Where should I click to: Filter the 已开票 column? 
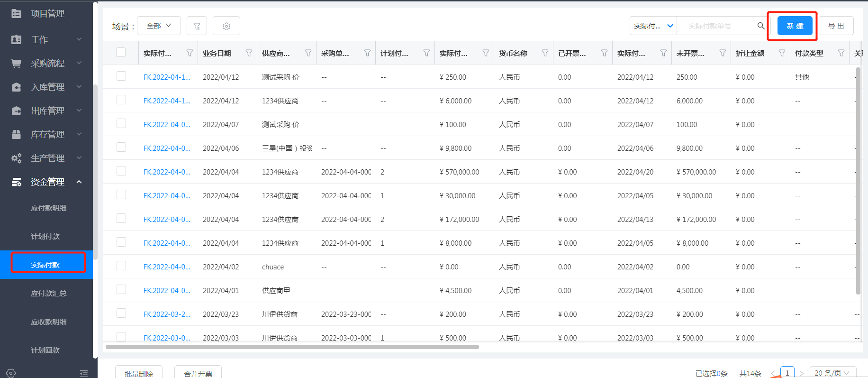click(x=604, y=53)
